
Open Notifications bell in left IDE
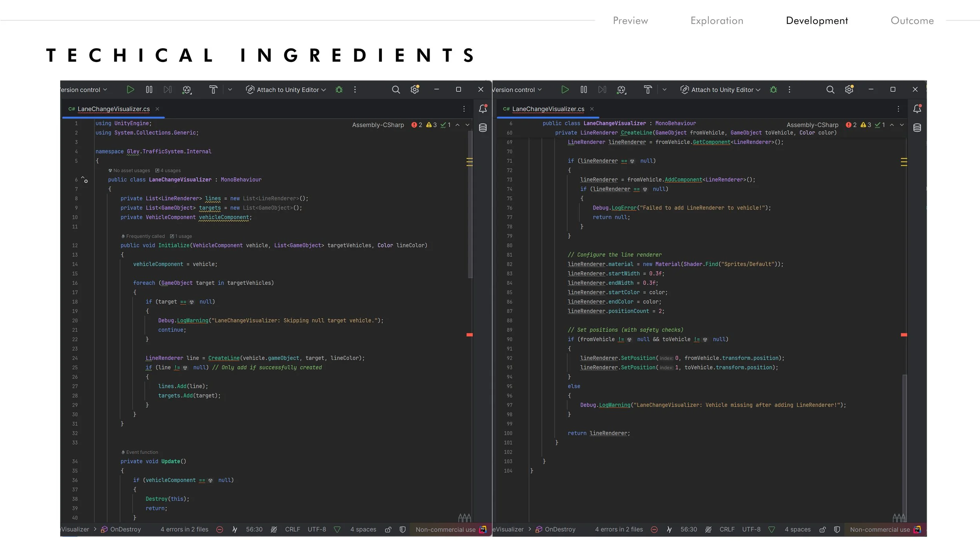[483, 109]
